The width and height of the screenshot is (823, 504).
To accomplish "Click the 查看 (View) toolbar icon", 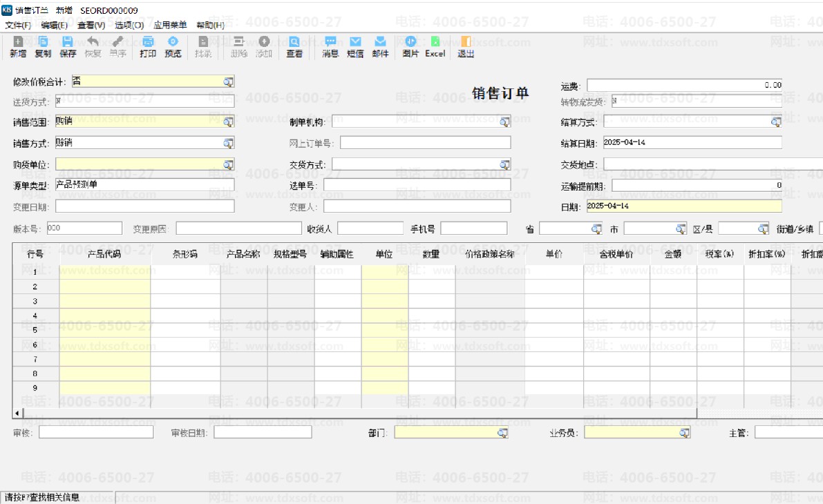I will (294, 47).
